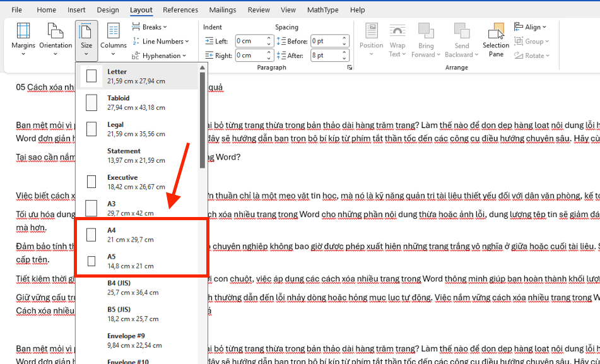Open the Margins dropdown arrow
This screenshot has height=364, width=600.
(x=23, y=54)
